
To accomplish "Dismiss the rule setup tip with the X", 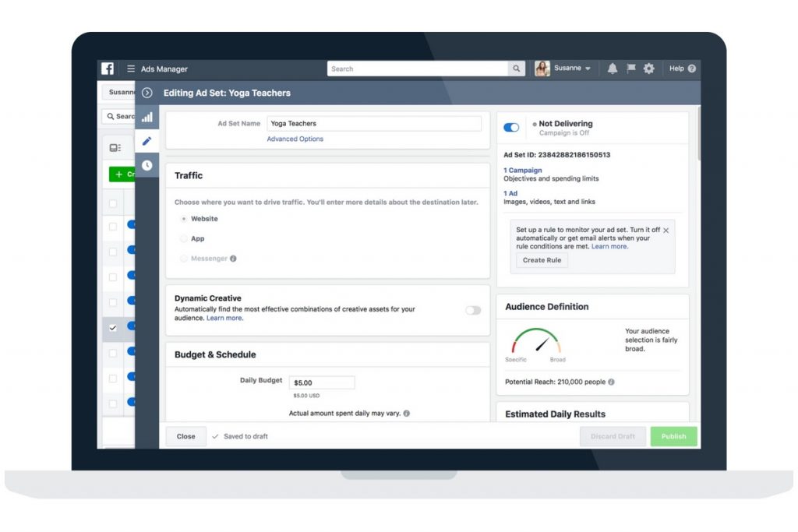I will 666,231.
